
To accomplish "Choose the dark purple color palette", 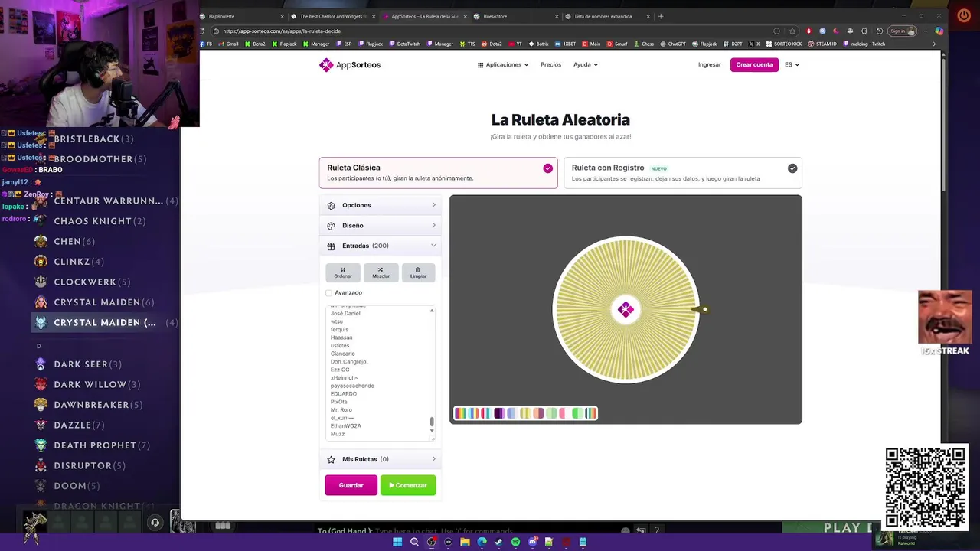I will pos(499,413).
